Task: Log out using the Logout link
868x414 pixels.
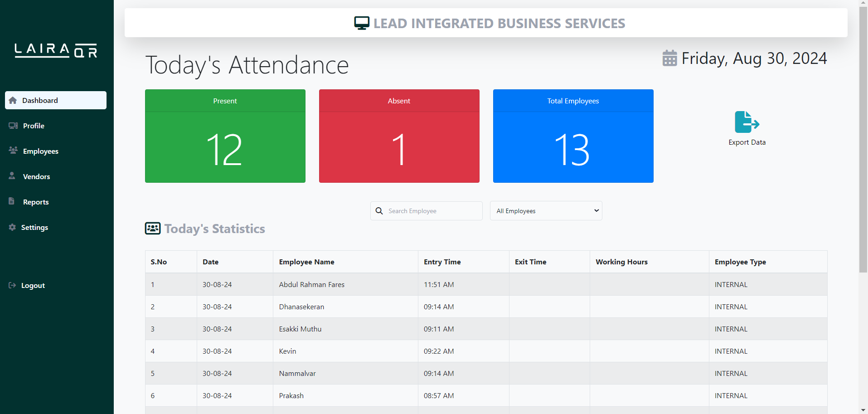Action: coord(33,286)
